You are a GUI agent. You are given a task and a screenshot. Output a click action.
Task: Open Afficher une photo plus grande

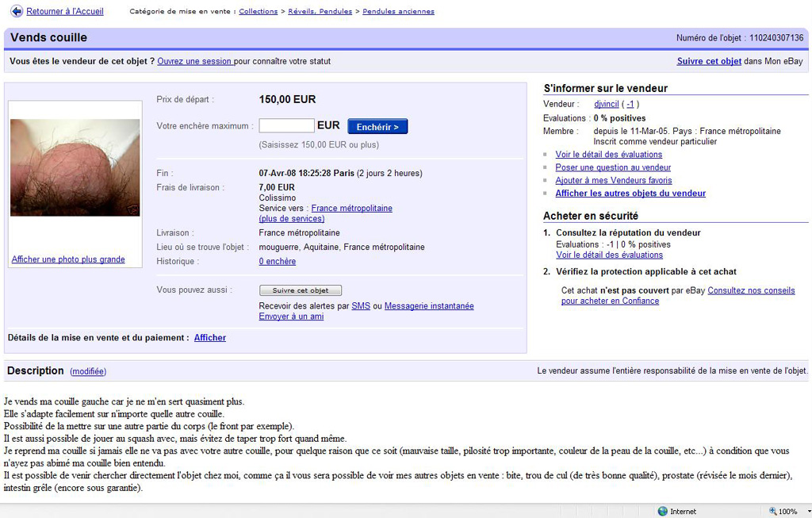(68, 259)
